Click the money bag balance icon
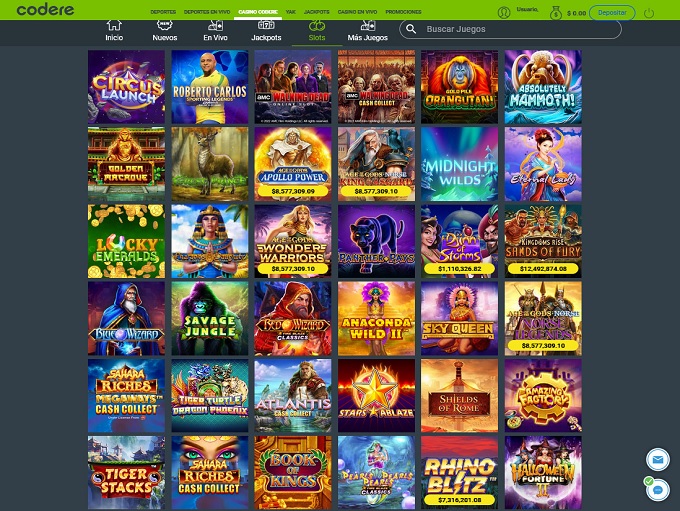The image size is (680, 511). [x=556, y=13]
